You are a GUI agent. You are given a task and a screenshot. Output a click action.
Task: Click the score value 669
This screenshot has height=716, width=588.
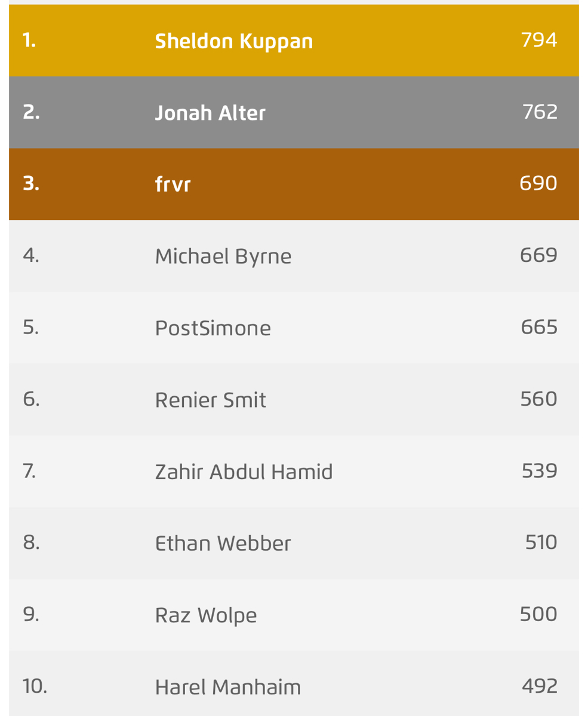[x=538, y=255]
